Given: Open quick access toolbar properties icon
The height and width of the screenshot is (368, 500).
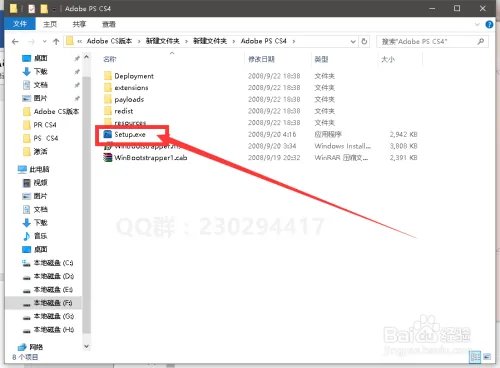Looking at the screenshot, I should 32,9.
